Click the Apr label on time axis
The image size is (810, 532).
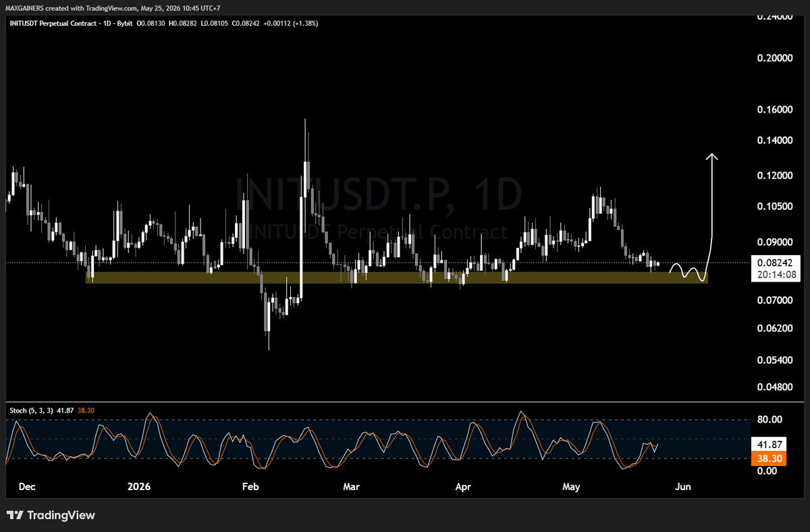coord(462,486)
